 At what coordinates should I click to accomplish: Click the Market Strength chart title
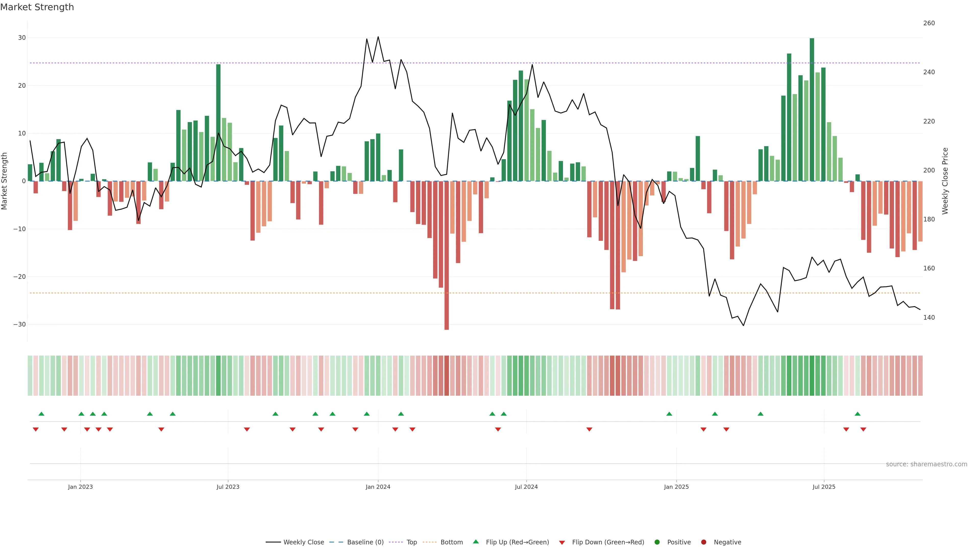click(37, 7)
